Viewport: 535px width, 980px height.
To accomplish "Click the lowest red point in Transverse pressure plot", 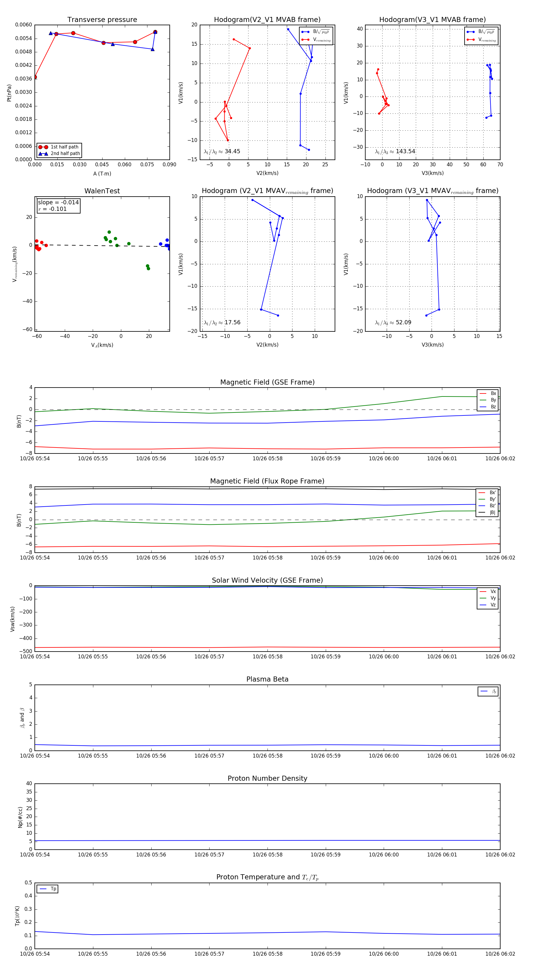I will click(35, 77).
